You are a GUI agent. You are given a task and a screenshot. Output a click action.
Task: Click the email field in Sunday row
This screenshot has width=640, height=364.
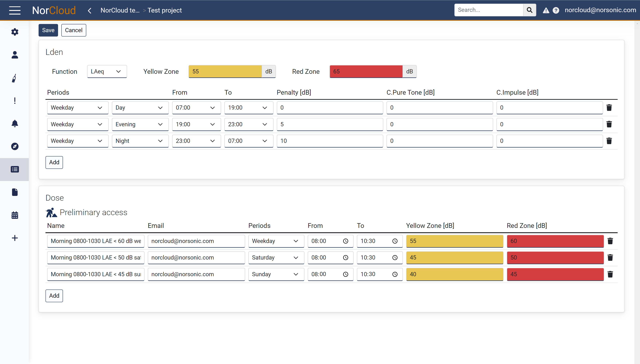[196, 274]
